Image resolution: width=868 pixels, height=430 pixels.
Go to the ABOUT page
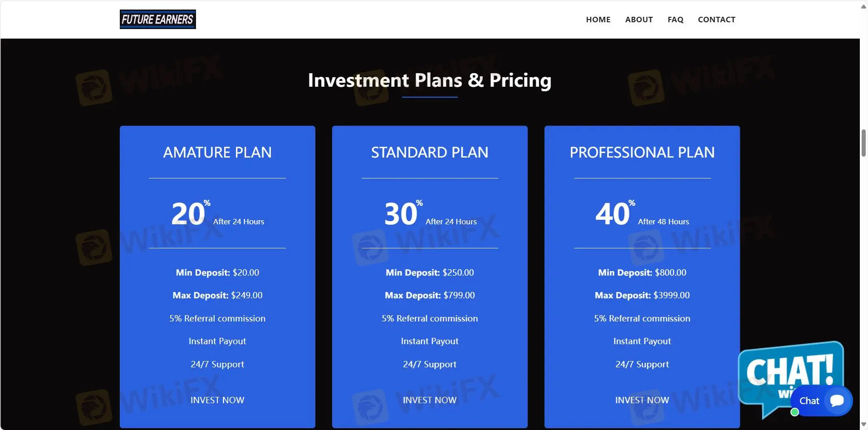[x=639, y=20]
